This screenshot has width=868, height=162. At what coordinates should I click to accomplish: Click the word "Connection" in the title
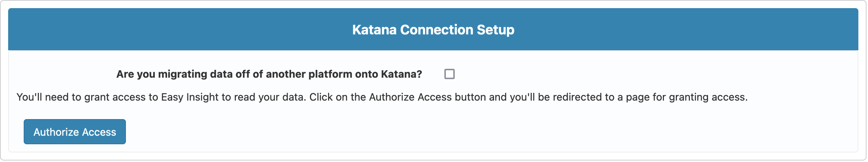pos(437,30)
